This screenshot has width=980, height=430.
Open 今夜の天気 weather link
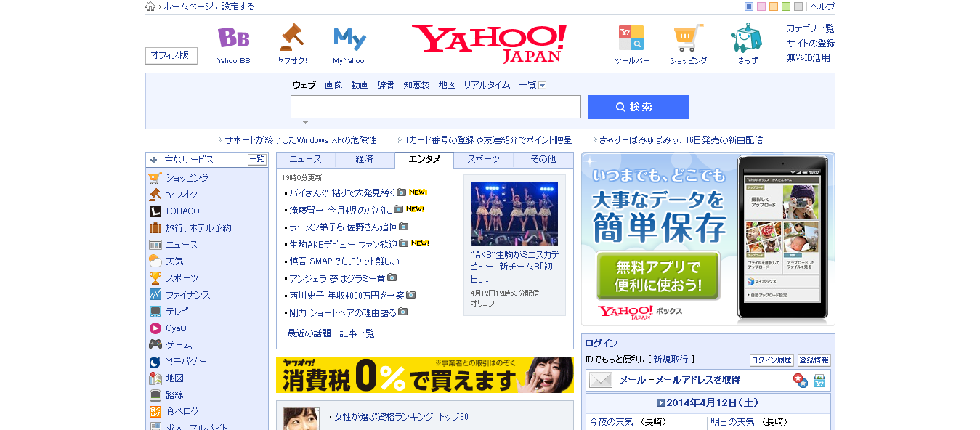coord(611,421)
